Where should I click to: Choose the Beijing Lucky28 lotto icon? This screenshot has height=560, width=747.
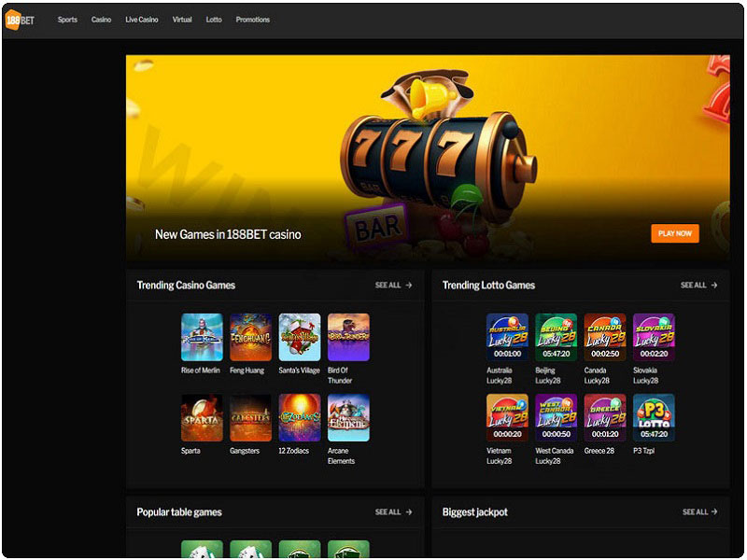(556, 337)
